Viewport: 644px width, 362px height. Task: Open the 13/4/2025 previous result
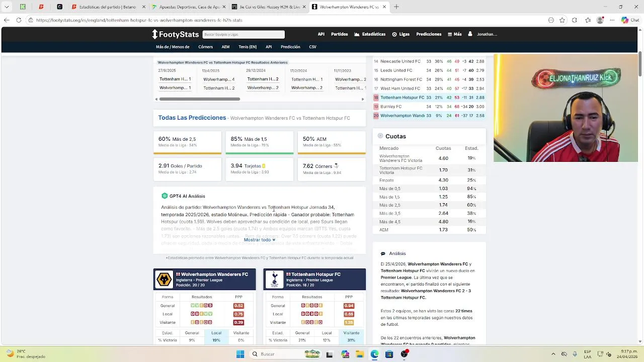[x=219, y=79]
